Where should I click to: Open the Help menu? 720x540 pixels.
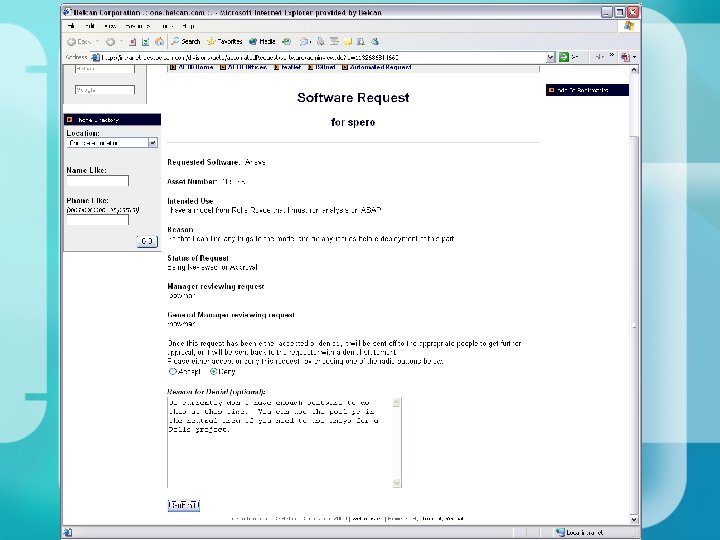[189, 26]
